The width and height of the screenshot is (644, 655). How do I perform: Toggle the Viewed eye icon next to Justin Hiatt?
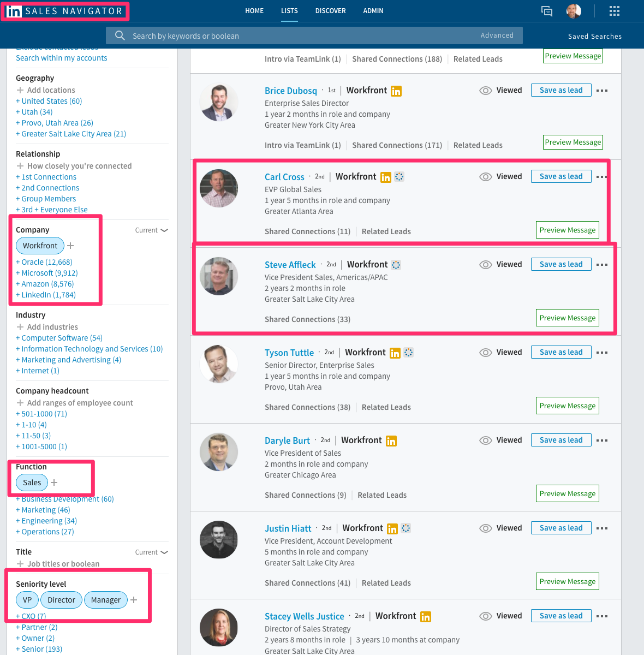pos(485,528)
